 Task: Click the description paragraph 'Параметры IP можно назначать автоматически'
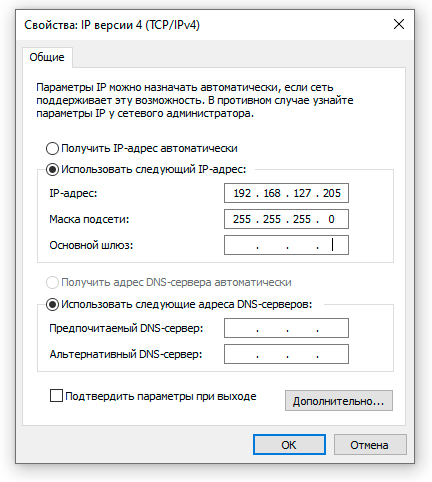point(195,100)
